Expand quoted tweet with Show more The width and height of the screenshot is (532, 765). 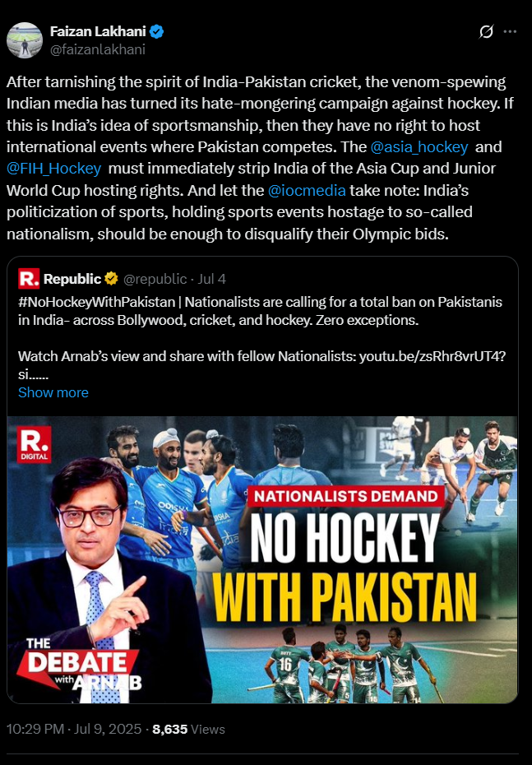click(x=53, y=392)
